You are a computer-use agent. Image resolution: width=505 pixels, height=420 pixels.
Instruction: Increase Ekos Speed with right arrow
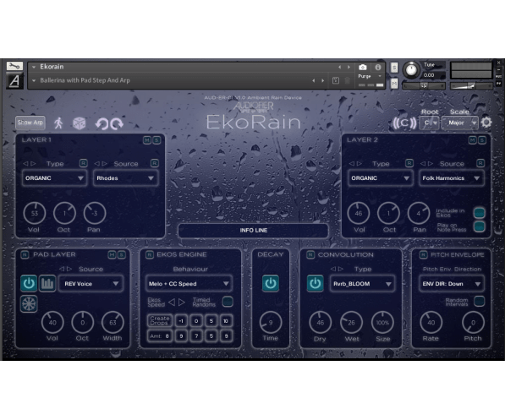[x=182, y=302]
